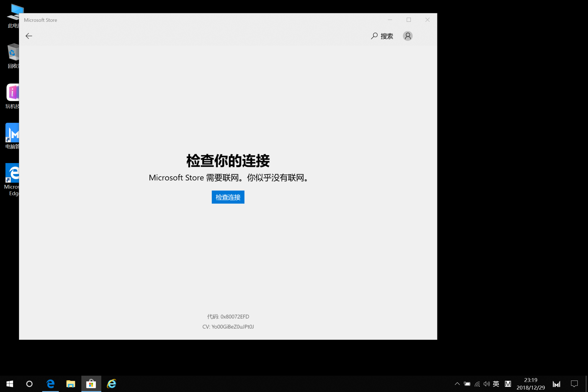Open the Windows Start menu
The image size is (588, 392).
point(10,384)
